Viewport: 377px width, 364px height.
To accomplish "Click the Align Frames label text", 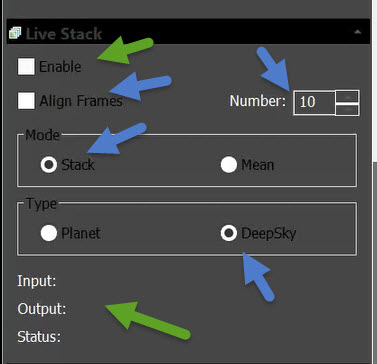I will pos(81,101).
